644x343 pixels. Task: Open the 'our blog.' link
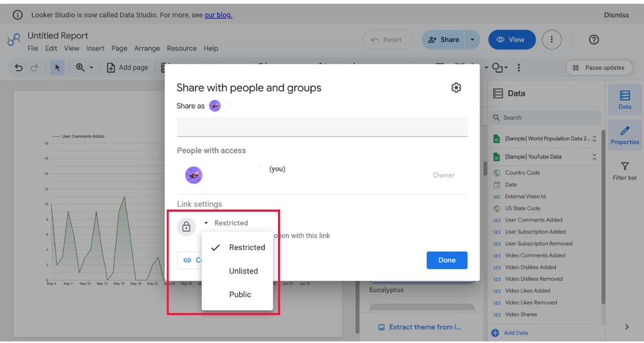coord(218,15)
